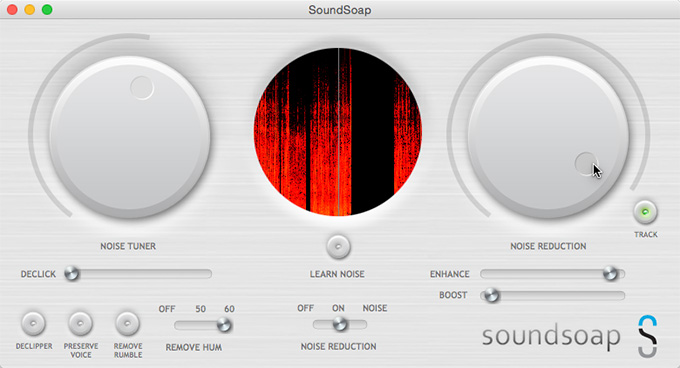Click the large Noise Tuner knob
Image resolution: width=680 pixels, height=368 pixels.
(130, 137)
